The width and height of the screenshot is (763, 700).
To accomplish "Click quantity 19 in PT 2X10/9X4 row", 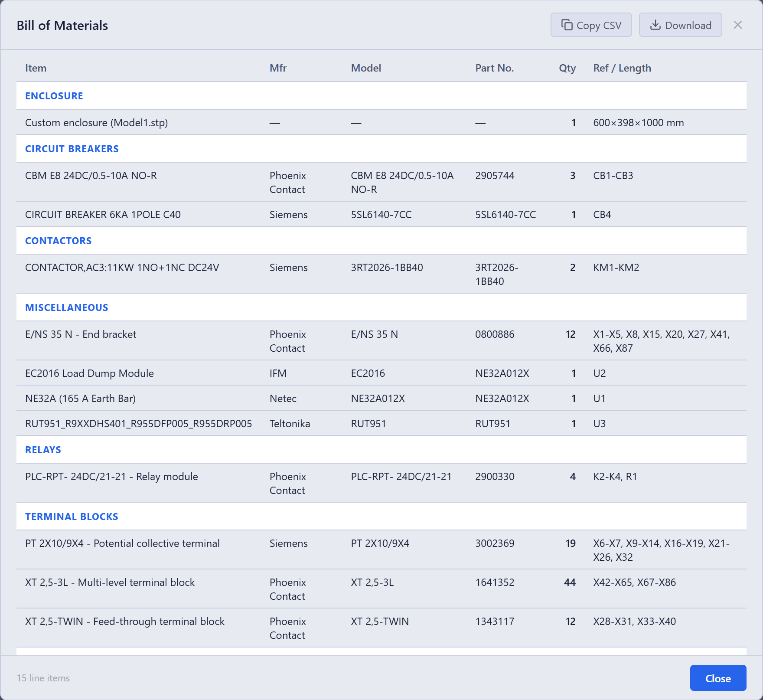I will click(571, 543).
